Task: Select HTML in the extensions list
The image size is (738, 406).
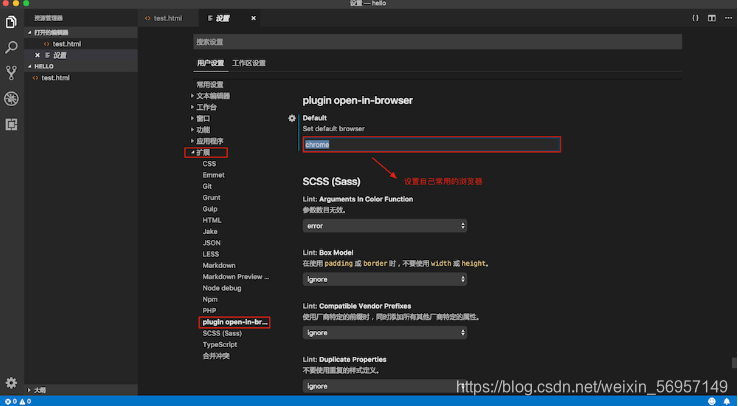Action: [212, 220]
